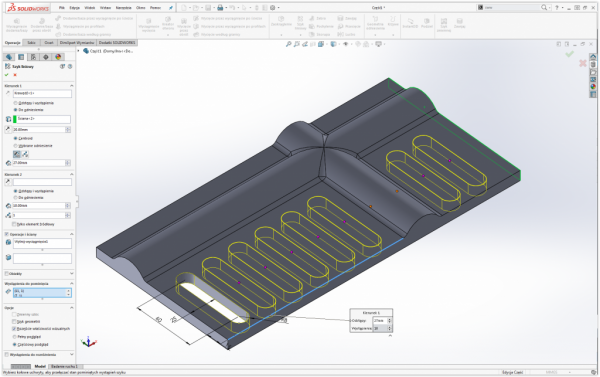Open the Pomoc menu
Viewport: 600px width, 377px height.
(155, 8)
